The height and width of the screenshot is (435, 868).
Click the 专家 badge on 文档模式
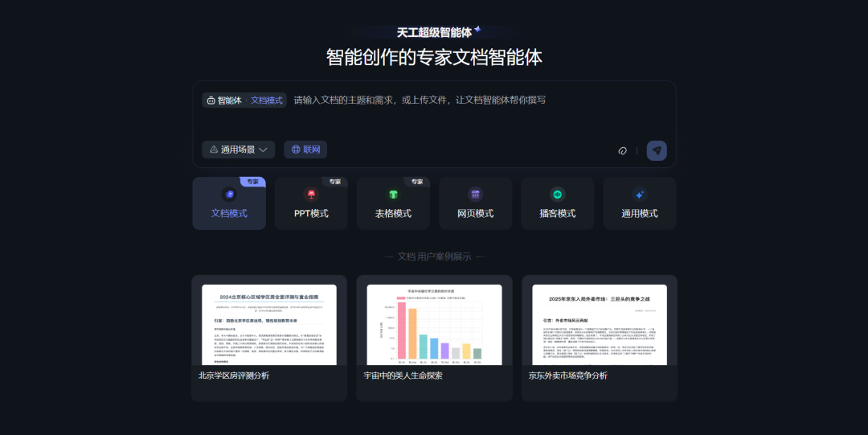(252, 182)
